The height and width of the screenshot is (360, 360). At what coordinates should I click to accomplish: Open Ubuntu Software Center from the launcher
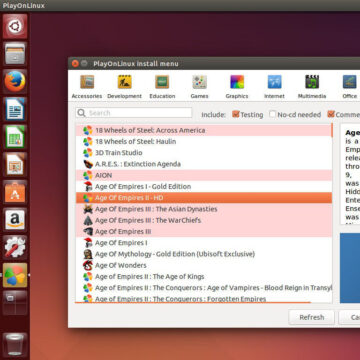pos(15,192)
